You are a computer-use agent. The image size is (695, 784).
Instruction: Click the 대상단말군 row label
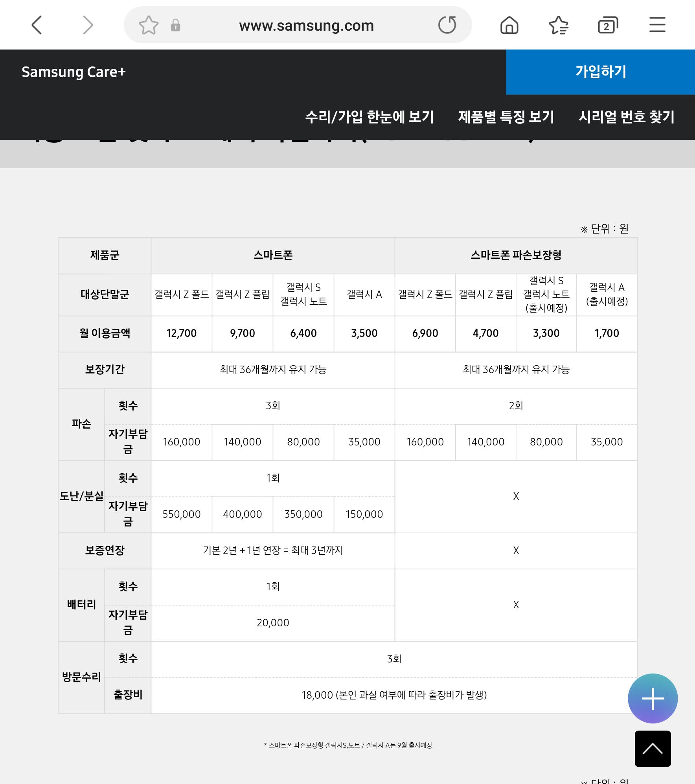[x=105, y=294]
